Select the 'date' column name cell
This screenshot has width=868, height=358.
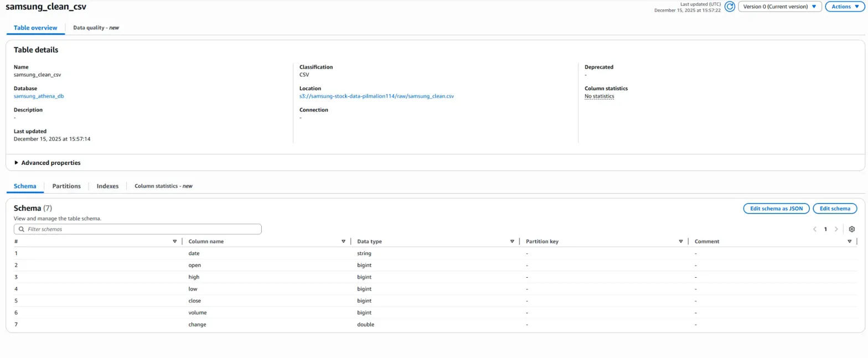pos(194,253)
